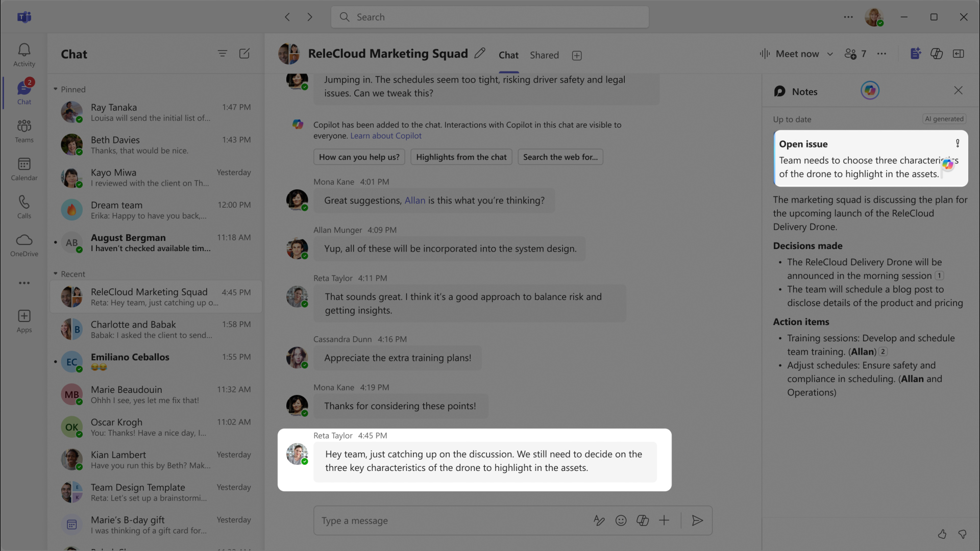Collapse the Pinned chats section
Screen dimensions: 980x551
pos(56,89)
